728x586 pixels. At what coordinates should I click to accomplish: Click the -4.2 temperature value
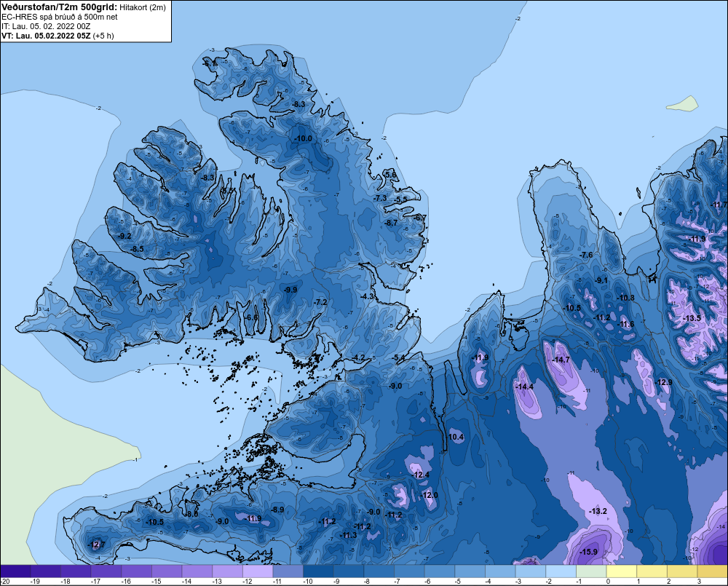coord(358,357)
